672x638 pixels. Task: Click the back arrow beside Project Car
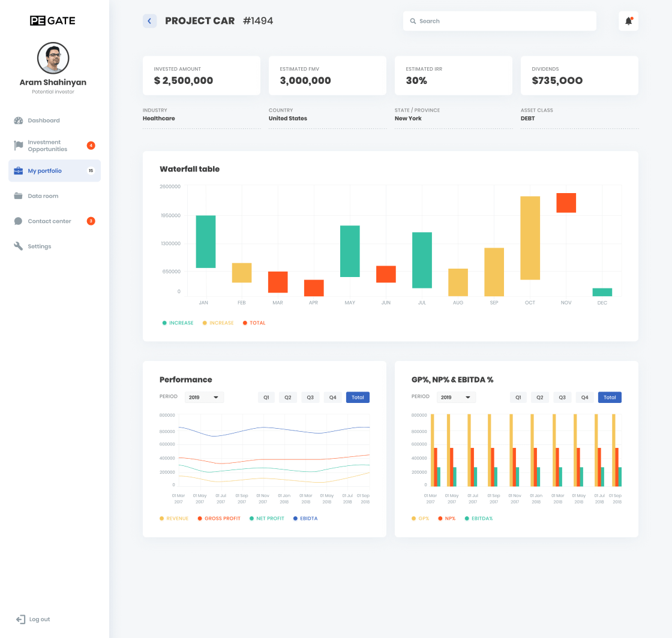149,21
